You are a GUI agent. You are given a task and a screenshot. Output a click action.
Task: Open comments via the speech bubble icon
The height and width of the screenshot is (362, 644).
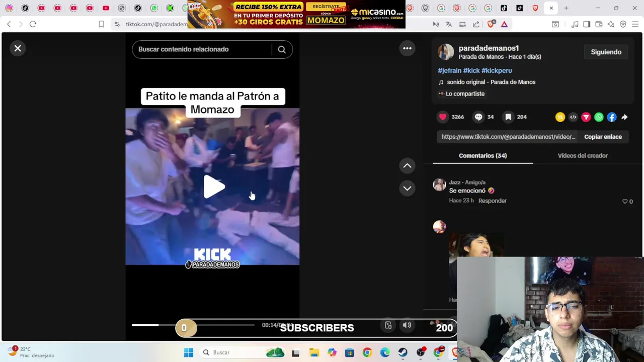[x=478, y=117]
